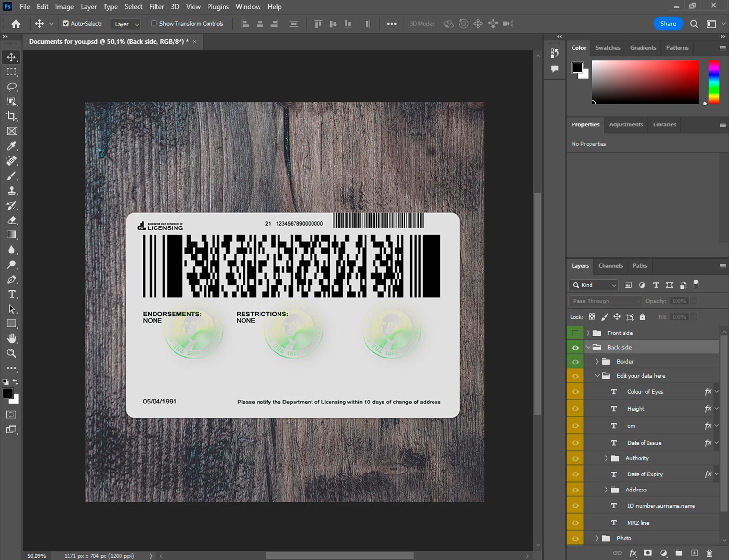Viewport: 729px width, 560px height.
Task: Enable Show Transform Controls checkbox
Action: click(x=154, y=23)
